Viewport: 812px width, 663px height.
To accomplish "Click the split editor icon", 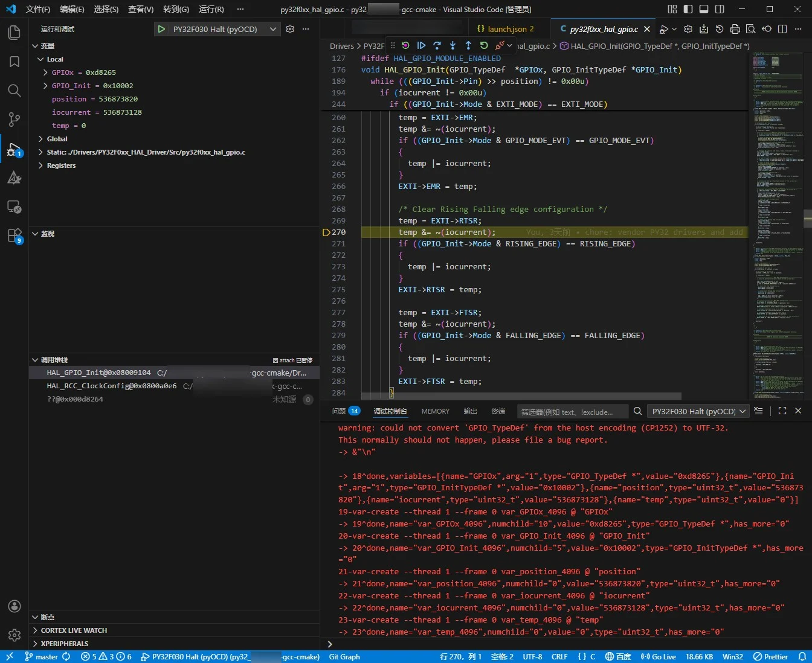I will (x=782, y=29).
